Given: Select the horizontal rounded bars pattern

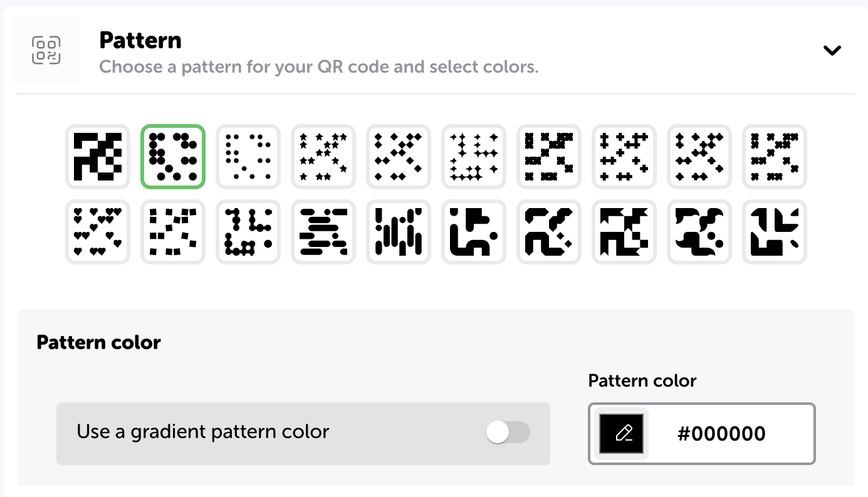Looking at the screenshot, I should (323, 232).
